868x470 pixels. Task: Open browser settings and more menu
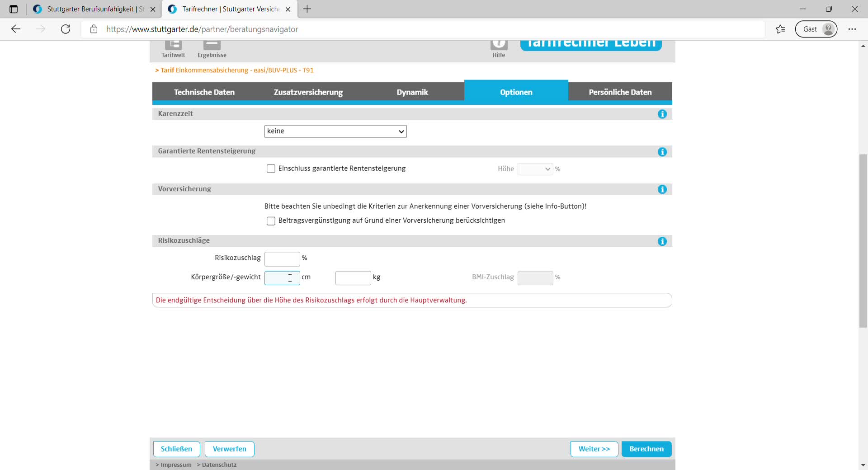click(x=852, y=29)
